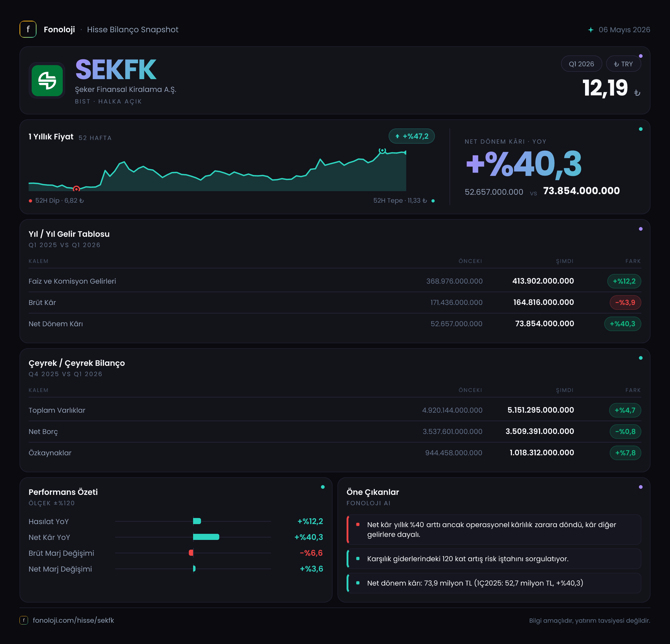The height and width of the screenshot is (644, 670).
Task: Click the 1-year price area chart
Action: (x=217, y=170)
